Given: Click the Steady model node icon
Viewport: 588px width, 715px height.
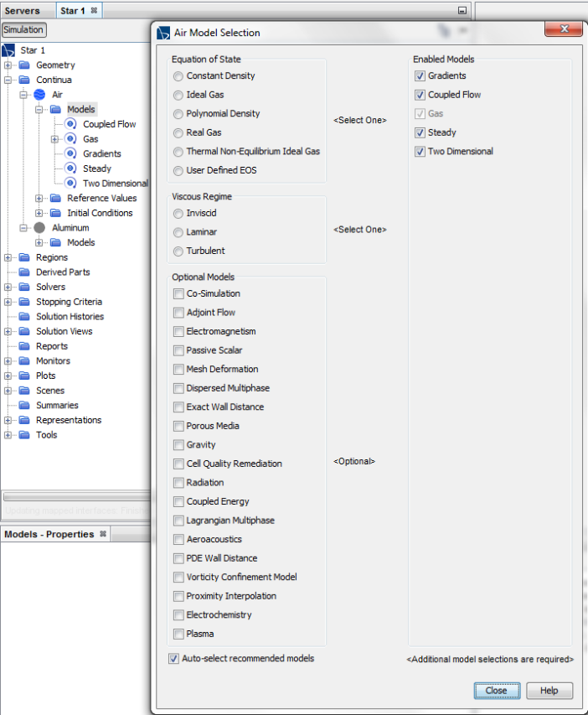Looking at the screenshot, I should pyautogui.click(x=70, y=168).
